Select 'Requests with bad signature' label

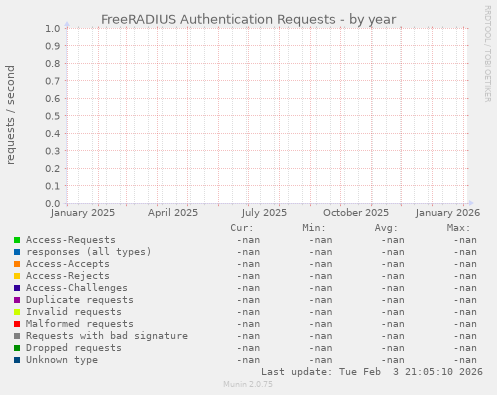pyautogui.click(x=107, y=336)
